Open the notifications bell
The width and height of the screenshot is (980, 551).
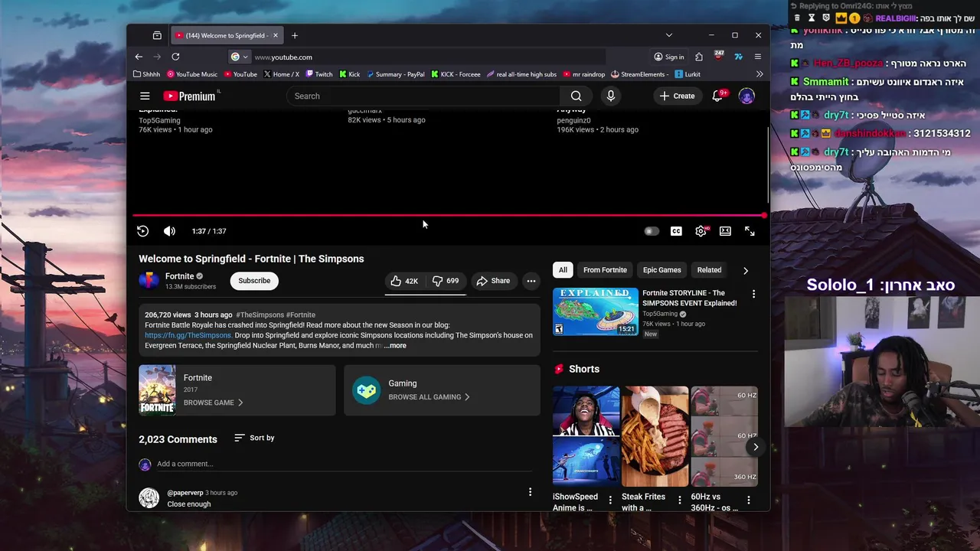pos(717,96)
